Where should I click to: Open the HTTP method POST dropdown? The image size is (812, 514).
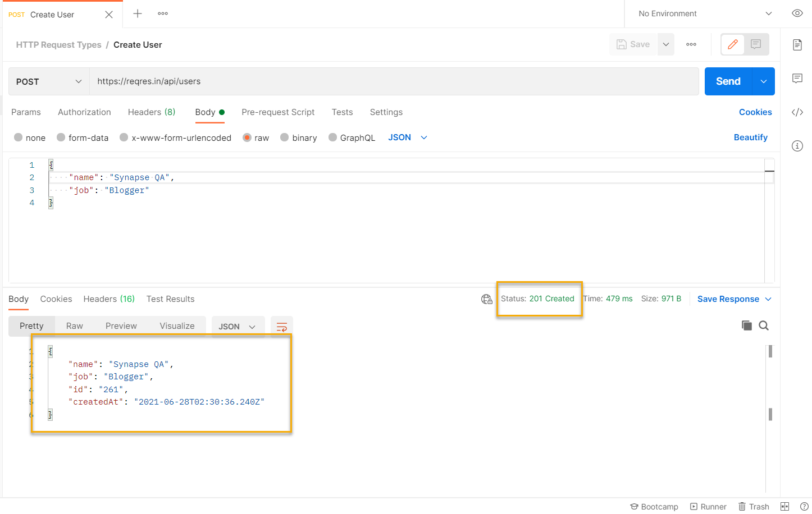(x=49, y=81)
